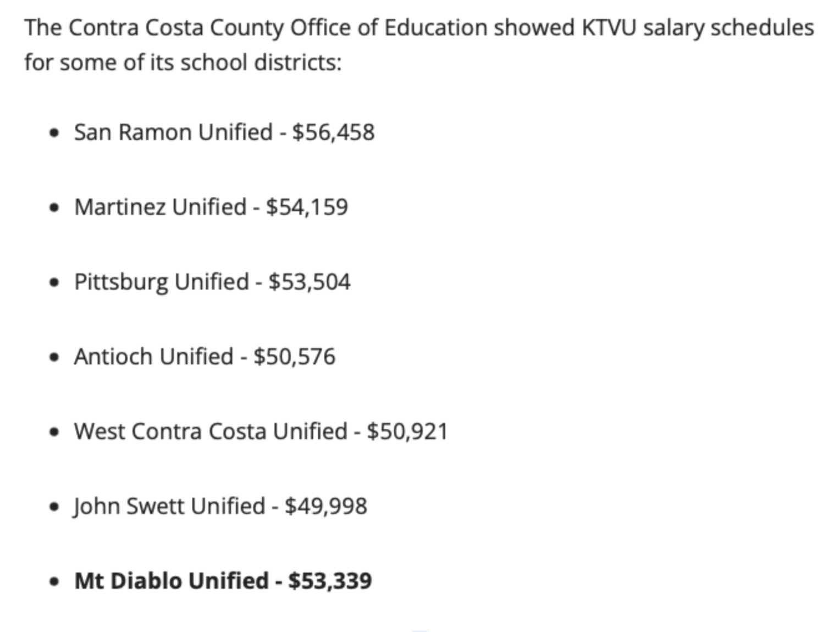Viewport: 840px width, 632px height.
Task: Click the bold Mt Diablo Unified entry
Action: tap(223, 581)
